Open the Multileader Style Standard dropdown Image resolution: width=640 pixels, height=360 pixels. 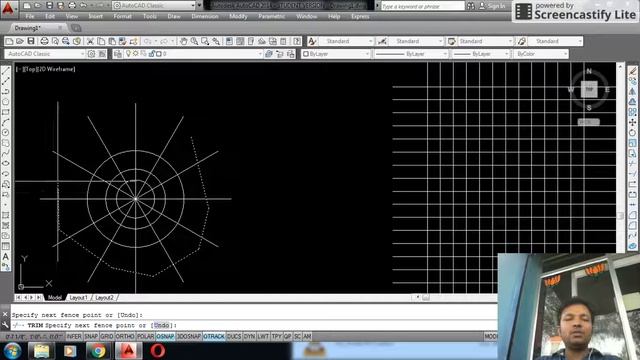pyautogui.click(x=556, y=41)
